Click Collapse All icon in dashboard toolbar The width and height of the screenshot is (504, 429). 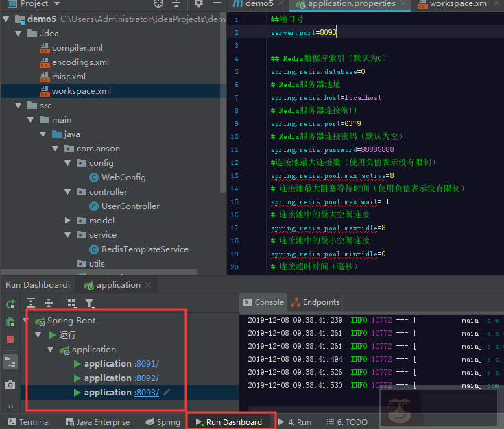coord(49,303)
